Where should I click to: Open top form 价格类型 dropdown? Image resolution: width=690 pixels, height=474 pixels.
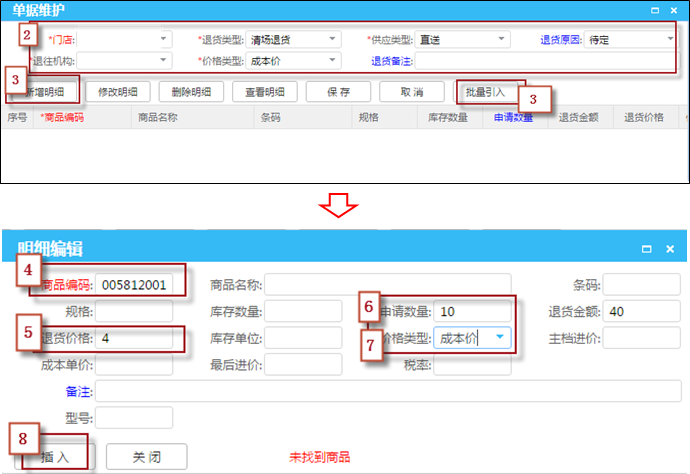coord(332,60)
